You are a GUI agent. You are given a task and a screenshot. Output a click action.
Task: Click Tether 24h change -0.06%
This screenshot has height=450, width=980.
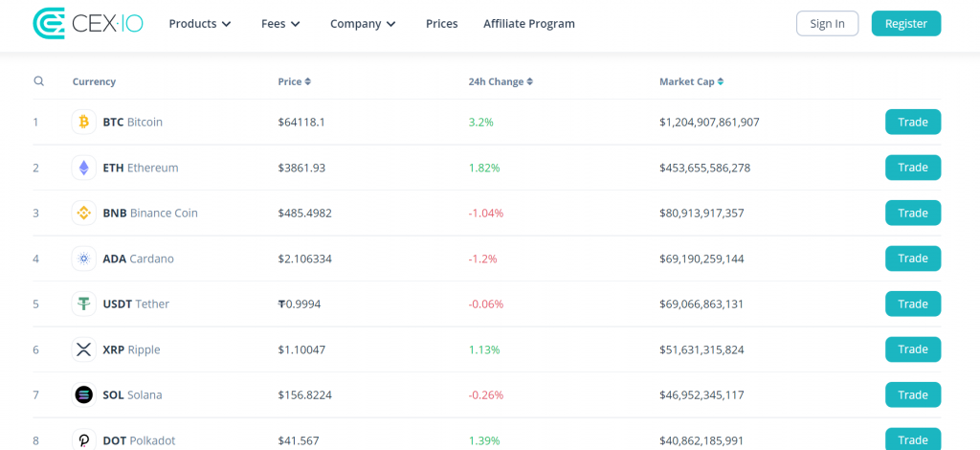[485, 304]
